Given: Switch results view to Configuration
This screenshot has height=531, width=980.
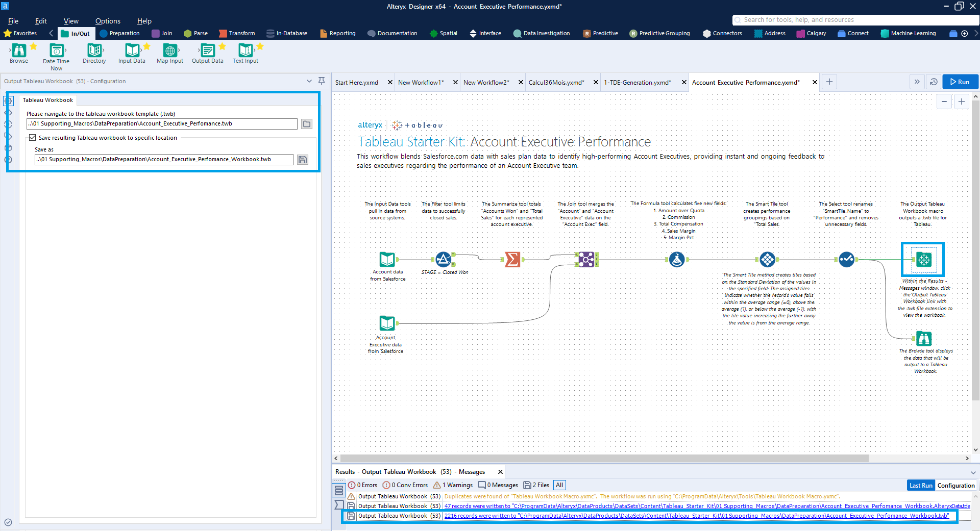Looking at the screenshot, I should click(x=955, y=485).
